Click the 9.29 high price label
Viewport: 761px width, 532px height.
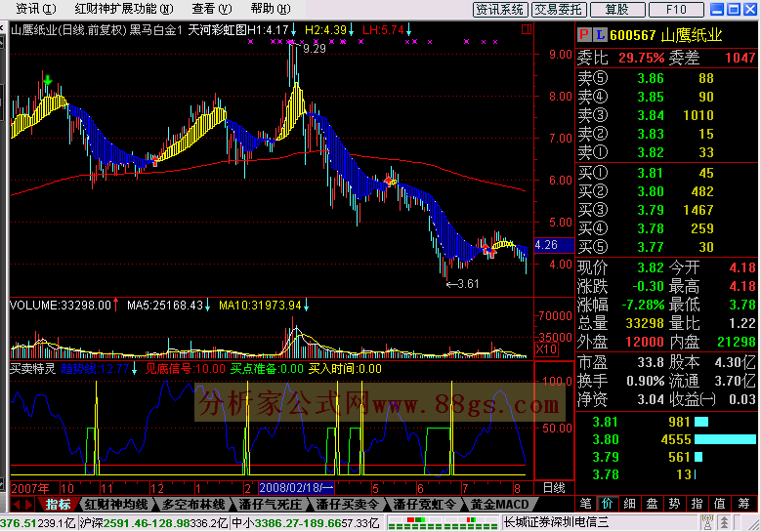pos(314,49)
